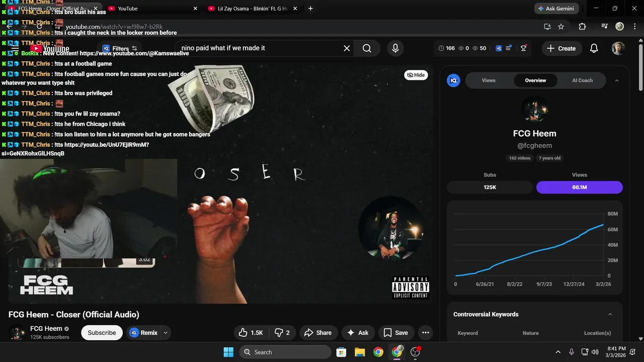The width and height of the screenshot is (644, 362).
Task: Open OBS Studio from taskbar
Action: [416, 352]
